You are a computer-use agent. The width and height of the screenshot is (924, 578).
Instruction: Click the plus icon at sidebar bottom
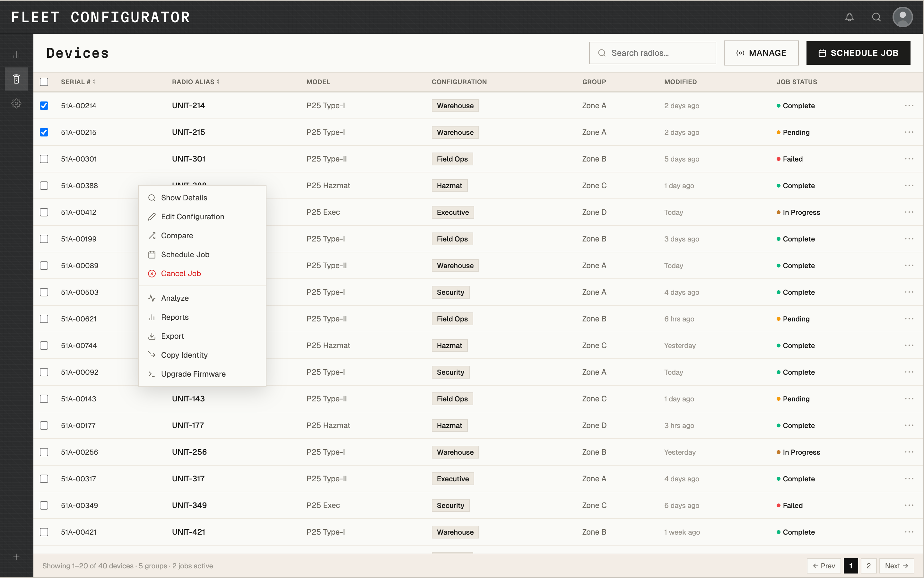pyautogui.click(x=16, y=556)
